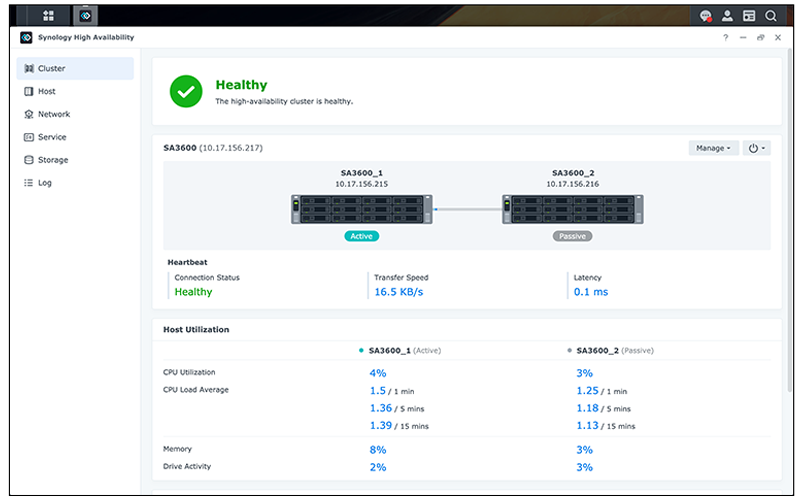The width and height of the screenshot is (800, 500).
Task: Click the 1.36 / 5 mins load value
Action: point(397,408)
